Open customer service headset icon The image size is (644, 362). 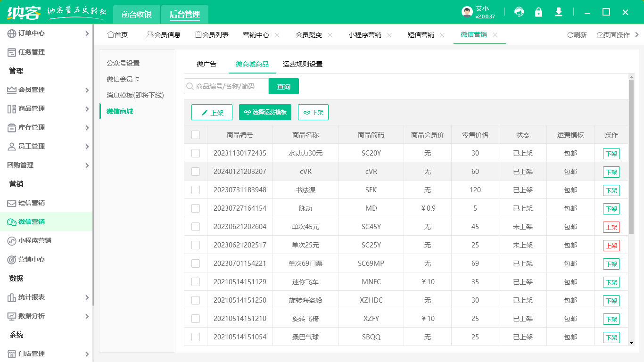(x=519, y=12)
